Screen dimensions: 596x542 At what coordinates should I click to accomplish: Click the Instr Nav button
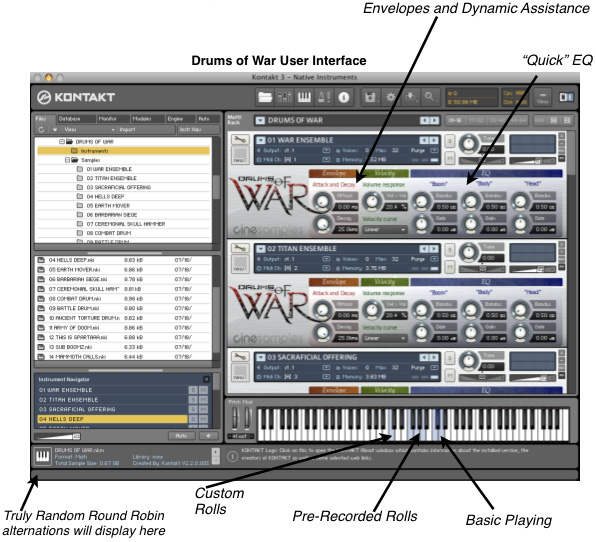(198, 130)
